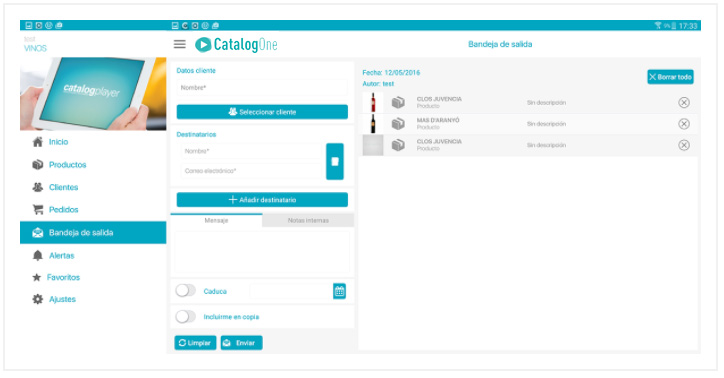The height and width of the screenshot is (378, 724).
Task: Select the Mensaje tab
Action: pos(216,221)
